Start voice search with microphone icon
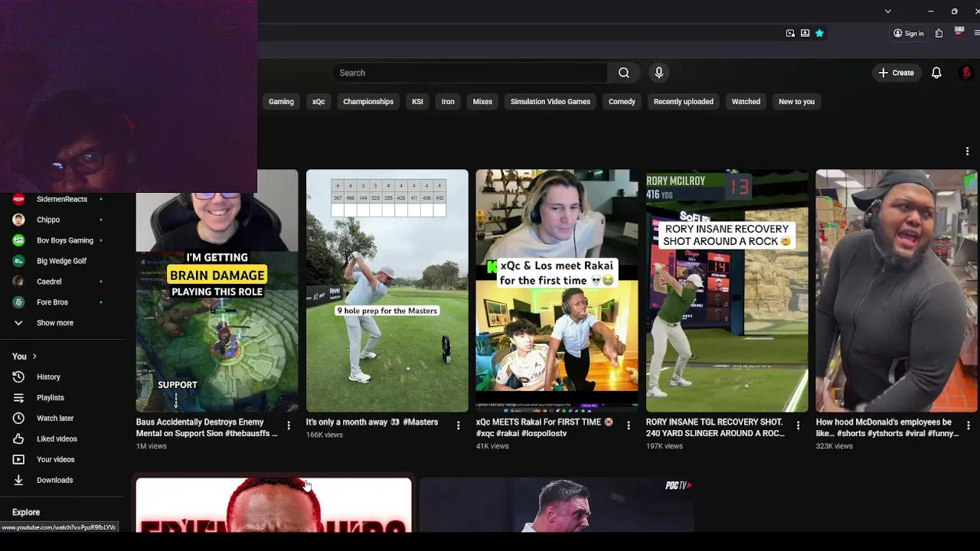 pyautogui.click(x=658, y=73)
